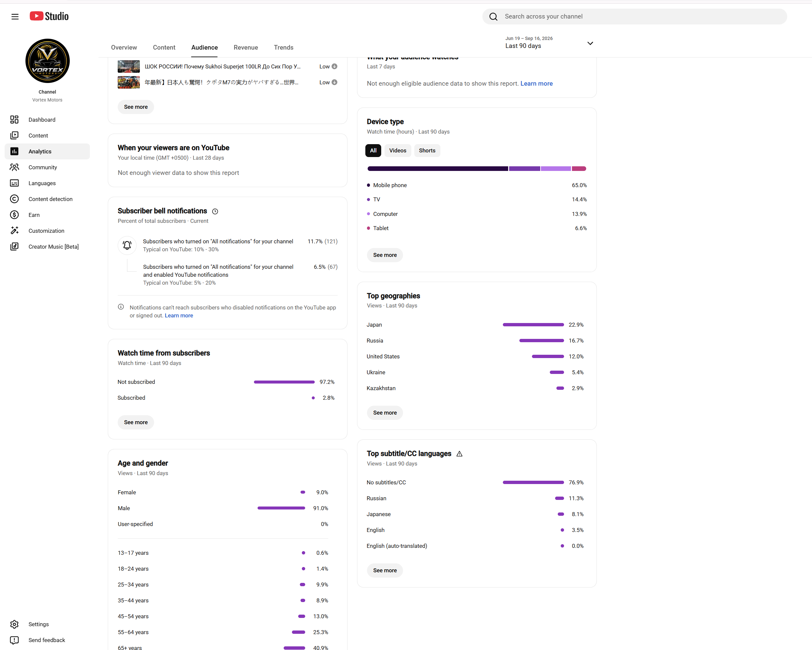This screenshot has height=650, width=812.
Task: Open the Sukhoi Superjet video thumbnail
Action: pos(129,66)
